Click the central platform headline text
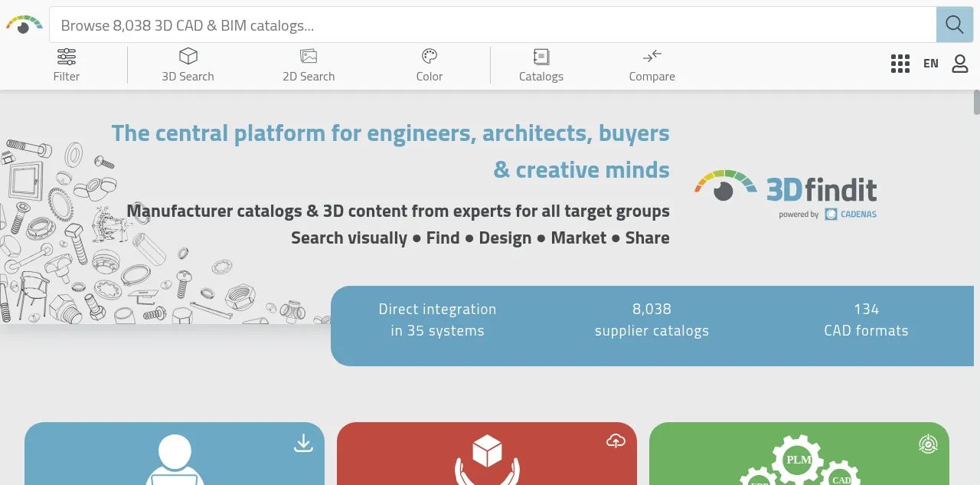980x485 pixels. pyautogui.click(x=390, y=151)
